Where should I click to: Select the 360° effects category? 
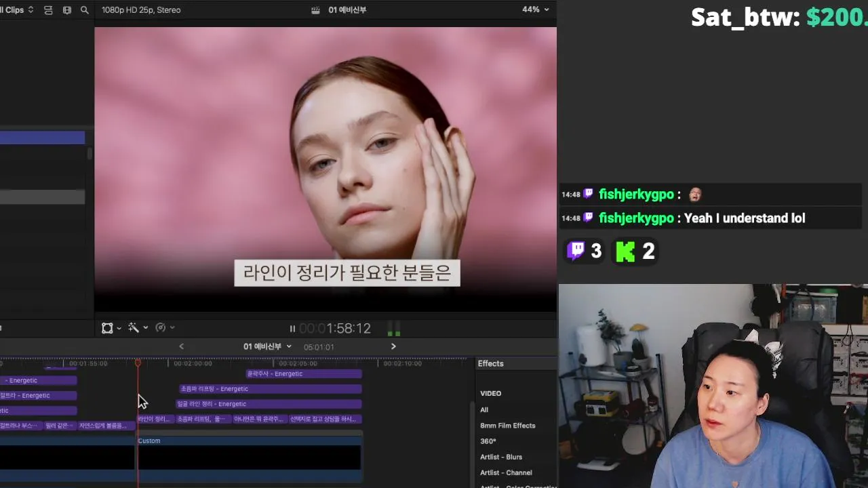tap(488, 441)
